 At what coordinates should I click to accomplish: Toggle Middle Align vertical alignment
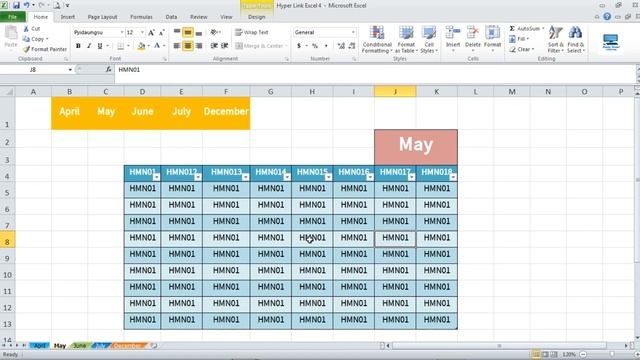[188, 32]
